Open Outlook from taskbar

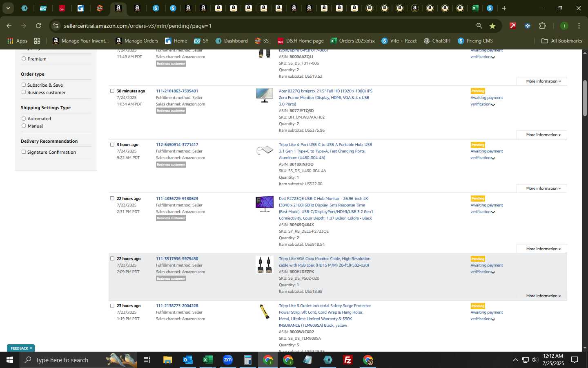187,360
